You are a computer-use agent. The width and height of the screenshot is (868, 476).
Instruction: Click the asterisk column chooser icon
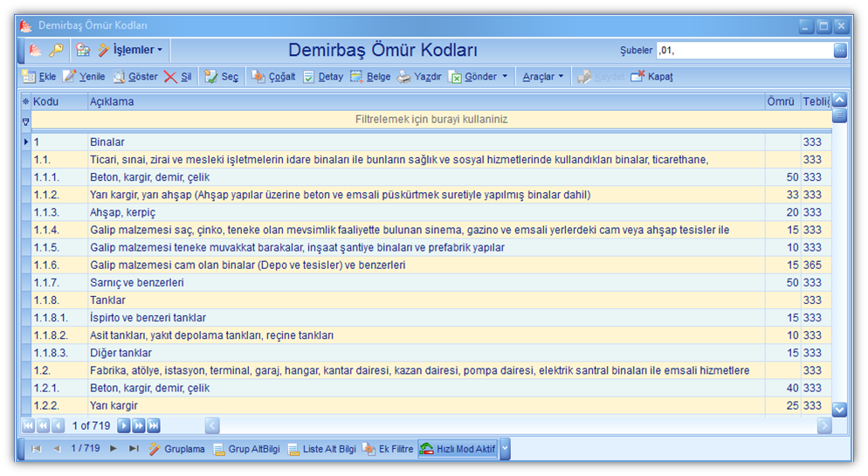click(x=25, y=102)
